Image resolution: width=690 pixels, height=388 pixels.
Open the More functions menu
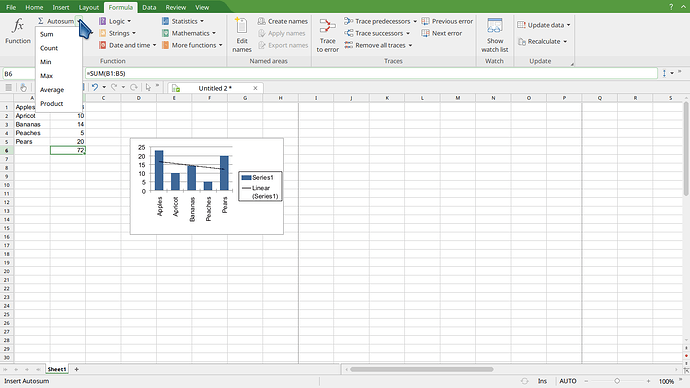point(192,45)
